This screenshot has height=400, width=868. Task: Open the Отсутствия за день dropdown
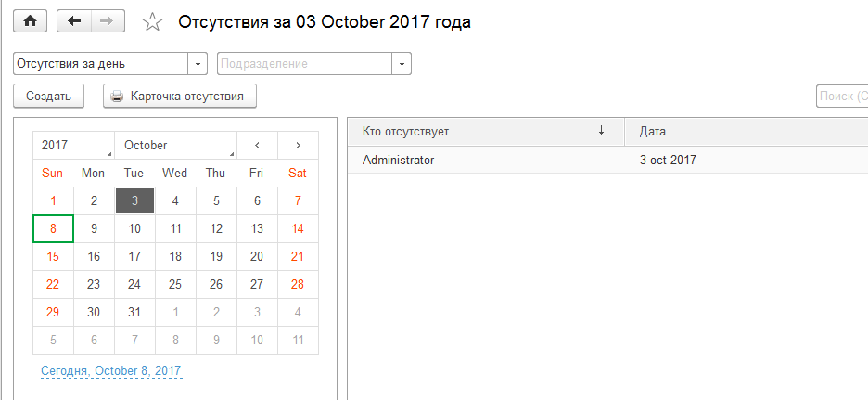click(x=198, y=64)
